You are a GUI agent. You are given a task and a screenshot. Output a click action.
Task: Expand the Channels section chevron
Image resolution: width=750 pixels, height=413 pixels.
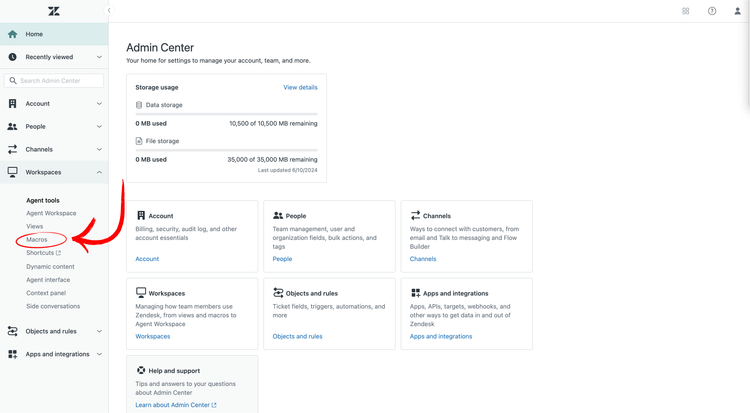99,149
